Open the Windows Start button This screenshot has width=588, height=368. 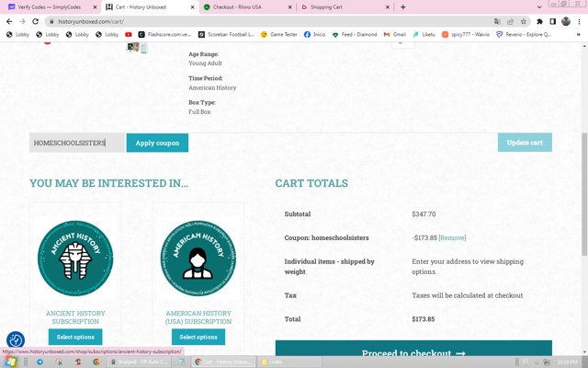point(10,362)
